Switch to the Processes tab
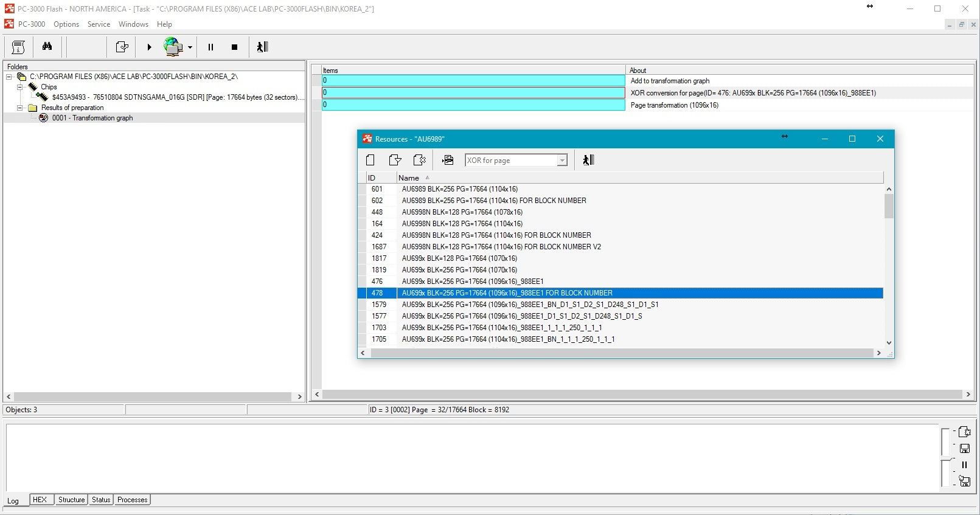The height and width of the screenshot is (515, 980). click(133, 500)
